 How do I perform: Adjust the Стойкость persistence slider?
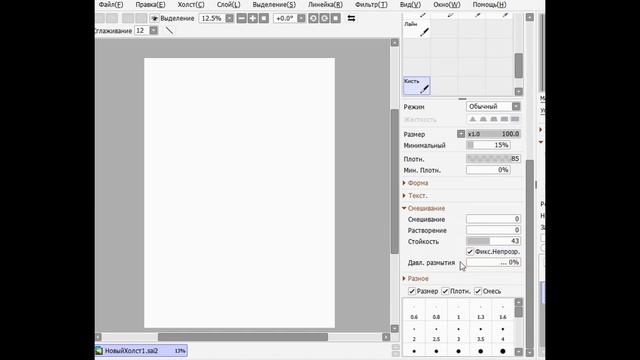pos(493,241)
